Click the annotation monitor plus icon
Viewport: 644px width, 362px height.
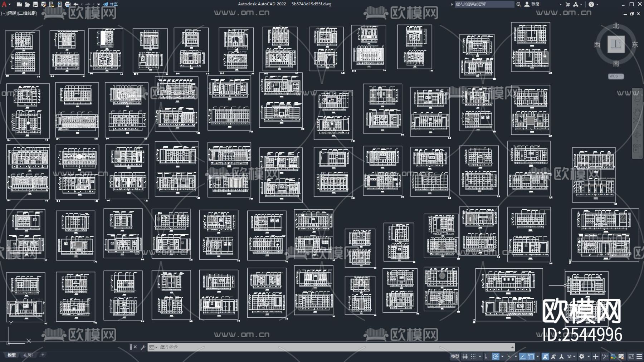point(596,356)
